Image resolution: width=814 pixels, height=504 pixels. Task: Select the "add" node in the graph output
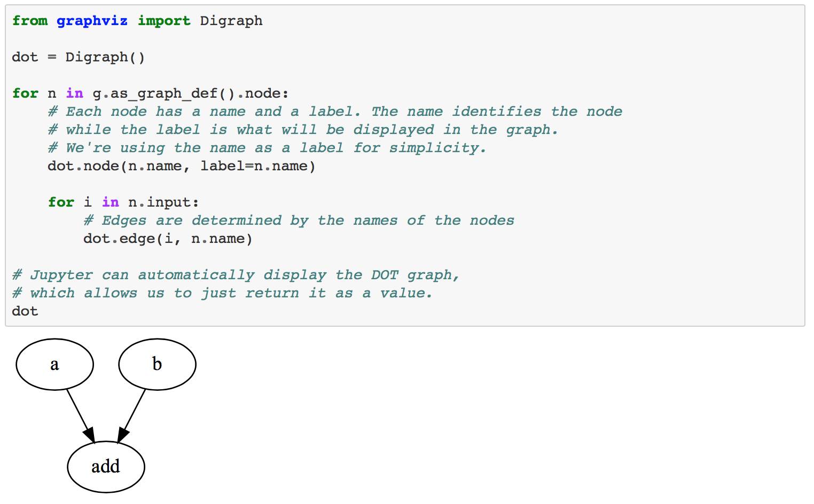[106, 467]
